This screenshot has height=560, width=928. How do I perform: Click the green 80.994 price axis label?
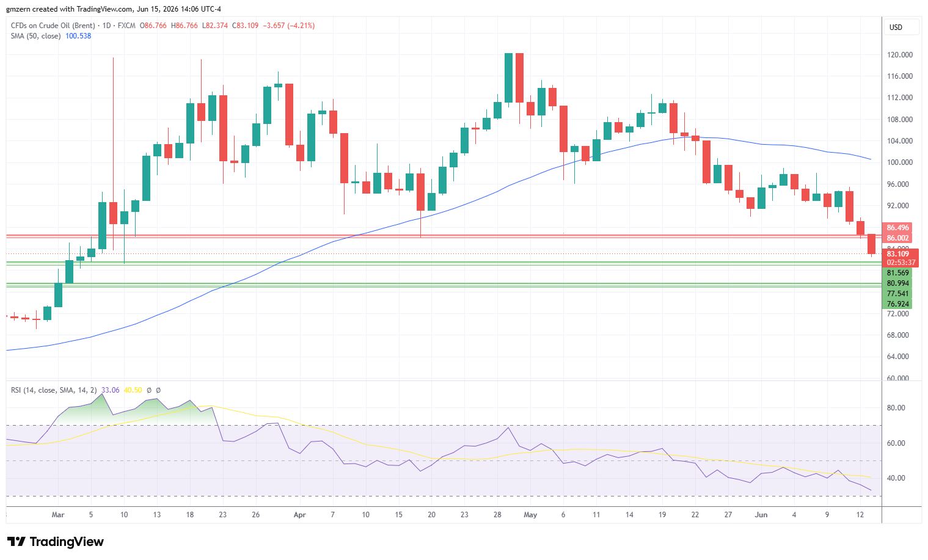click(x=898, y=283)
